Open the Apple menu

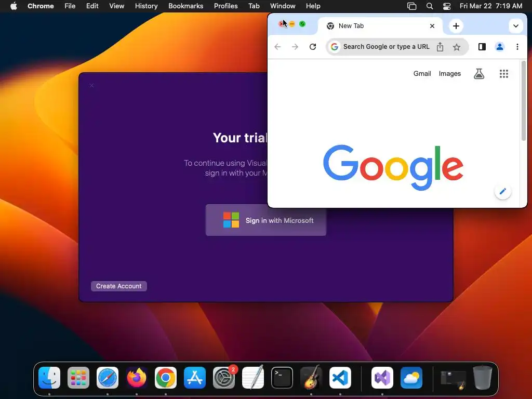click(x=14, y=6)
